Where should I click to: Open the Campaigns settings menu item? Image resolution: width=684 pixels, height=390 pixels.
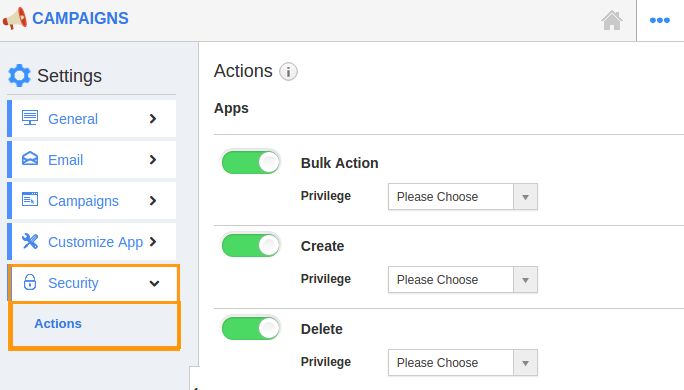point(92,201)
